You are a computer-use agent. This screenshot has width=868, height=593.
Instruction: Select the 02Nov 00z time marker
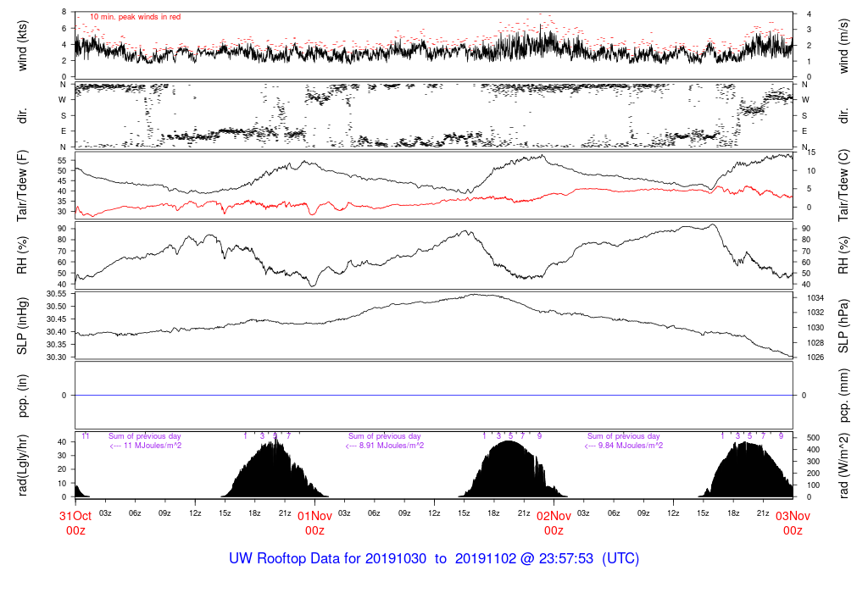click(x=554, y=523)
